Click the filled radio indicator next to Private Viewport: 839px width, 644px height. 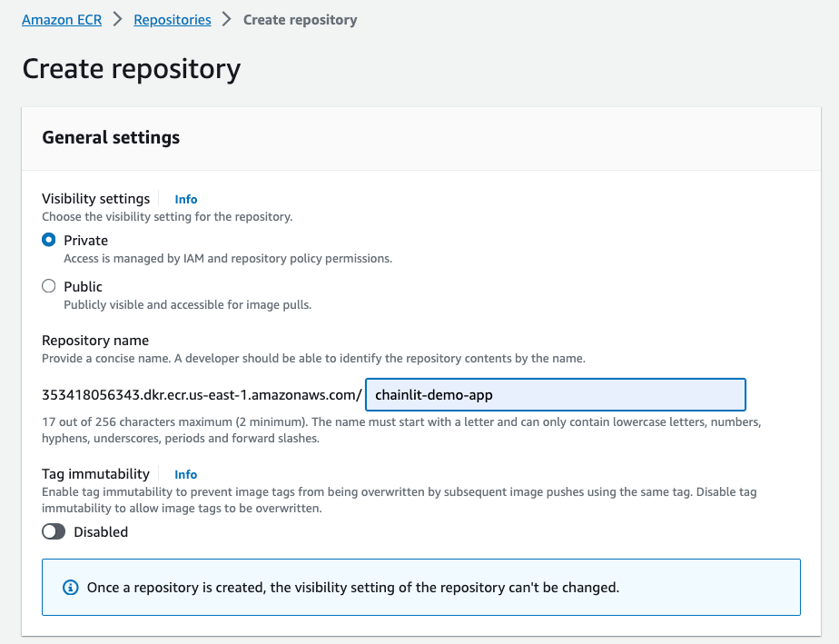tap(49, 240)
